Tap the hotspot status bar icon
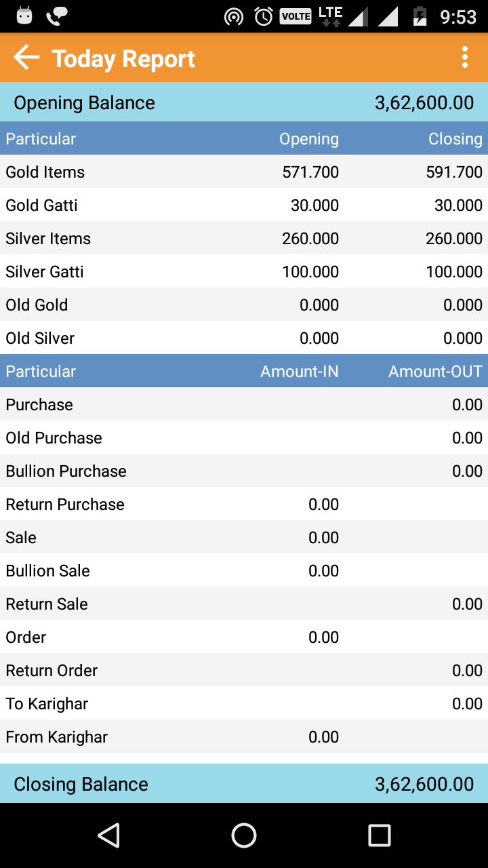Screen dimensions: 488x868 click(x=234, y=16)
